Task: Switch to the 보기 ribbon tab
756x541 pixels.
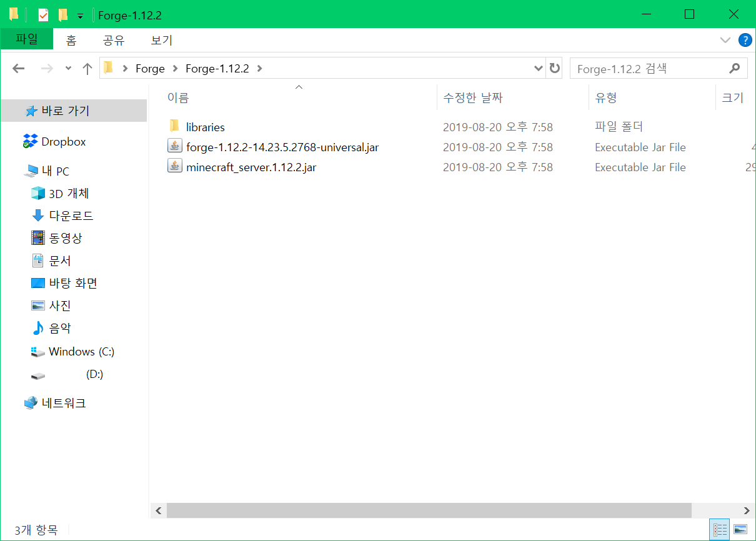Action: tap(162, 41)
